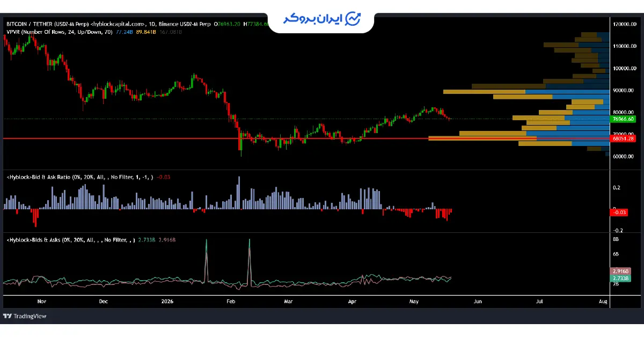Click the 60000.00 price axis label
Screen dimensions: 644x337
point(624,157)
